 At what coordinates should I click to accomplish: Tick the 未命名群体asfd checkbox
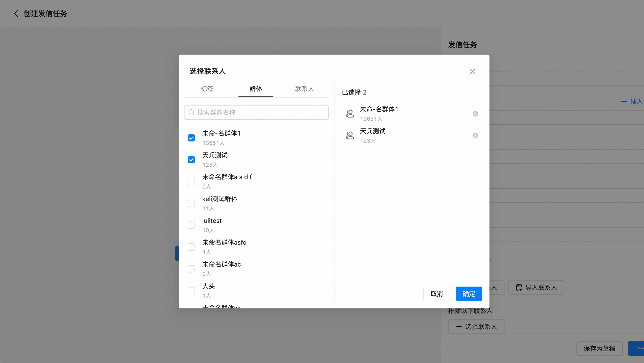[x=191, y=247]
